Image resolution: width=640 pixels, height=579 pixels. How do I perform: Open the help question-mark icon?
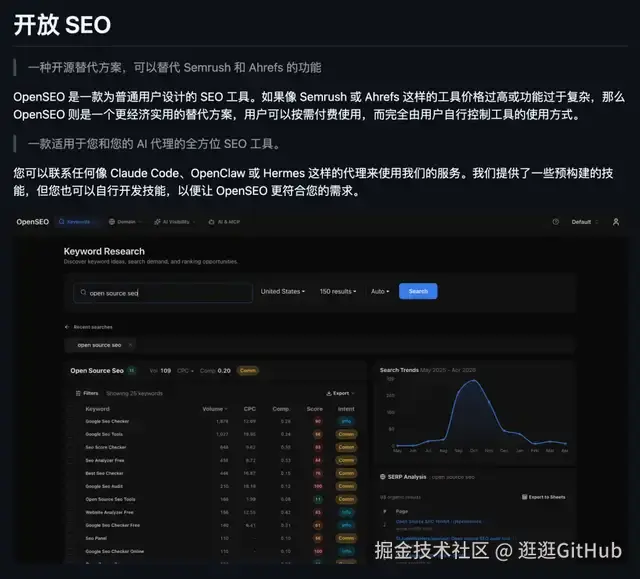click(x=555, y=222)
